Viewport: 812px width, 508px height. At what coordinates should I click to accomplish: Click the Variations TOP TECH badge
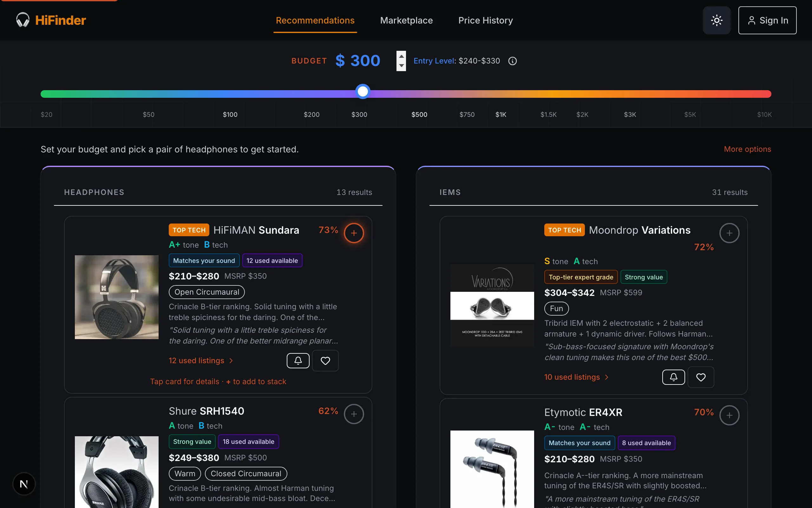coord(564,230)
